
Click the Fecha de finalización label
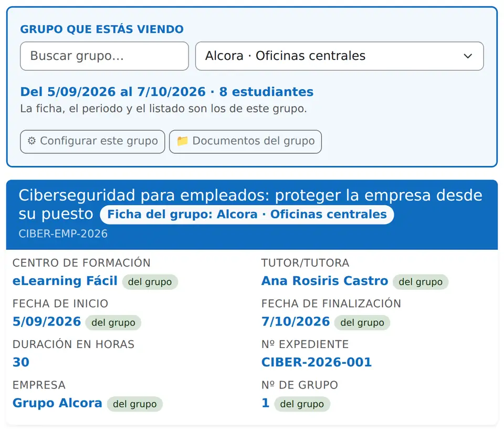[331, 304]
